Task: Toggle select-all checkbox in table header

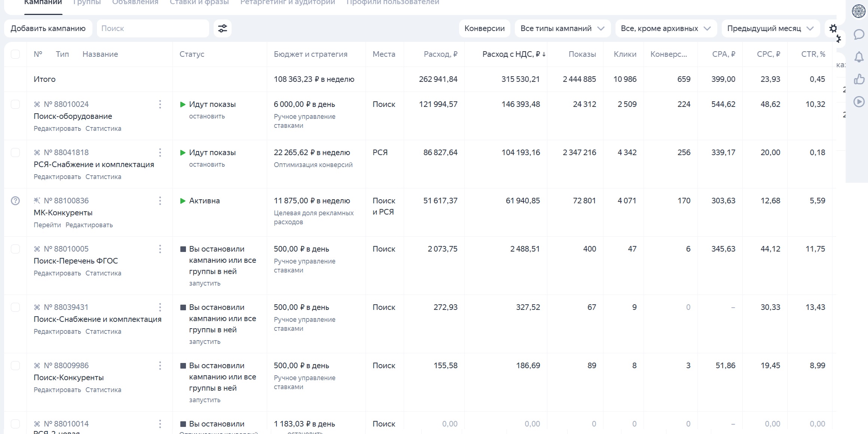Action: pyautogui.click(x=15, y=54)
